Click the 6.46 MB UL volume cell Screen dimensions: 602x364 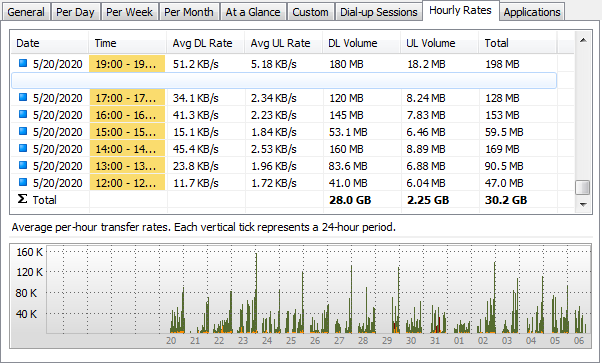click(x=426, y=132)
